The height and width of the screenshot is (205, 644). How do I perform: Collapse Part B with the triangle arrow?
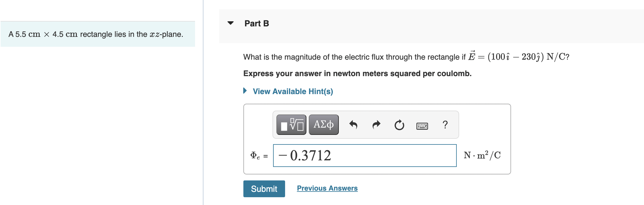230,23
